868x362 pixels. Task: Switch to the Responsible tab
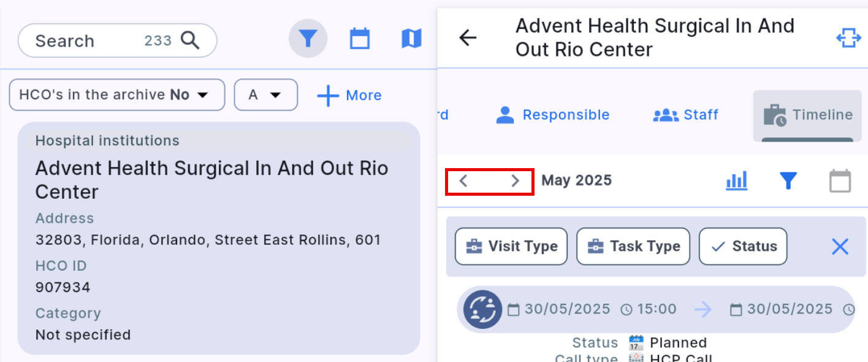553,115
